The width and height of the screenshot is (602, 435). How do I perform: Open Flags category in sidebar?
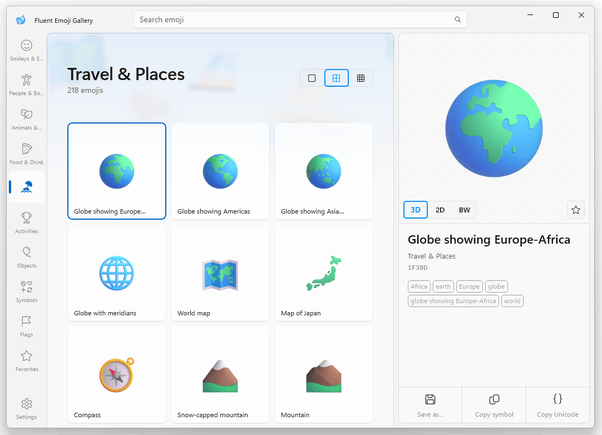click(26, 326)
